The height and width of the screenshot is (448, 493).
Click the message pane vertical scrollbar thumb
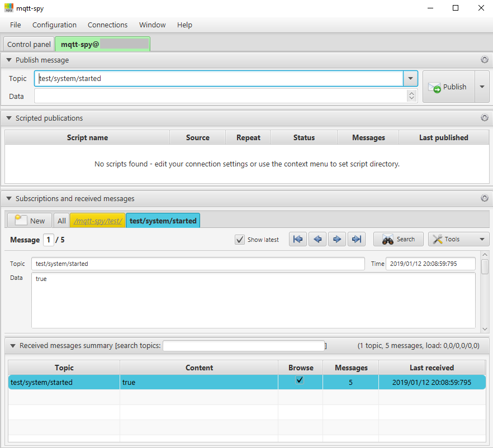(485, 266)
